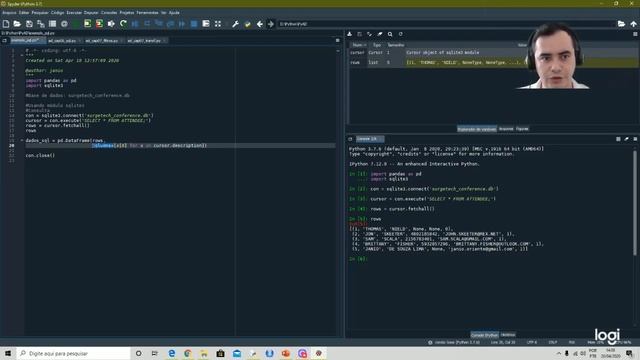Screen dimensions: 640x360
Task: Switch to the third editor file tab
Action: (x=104, y=41)
